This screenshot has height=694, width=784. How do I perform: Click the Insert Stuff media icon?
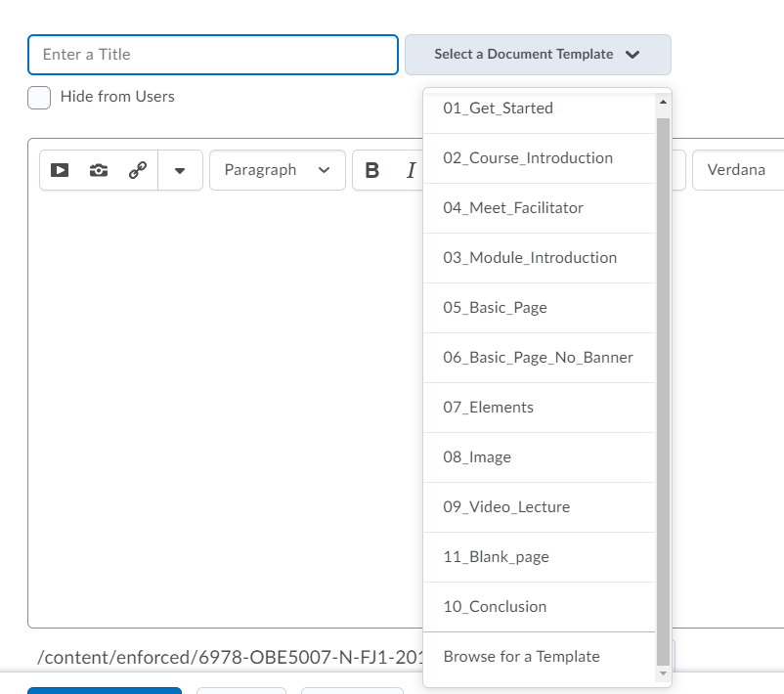[x=60, y=170]
